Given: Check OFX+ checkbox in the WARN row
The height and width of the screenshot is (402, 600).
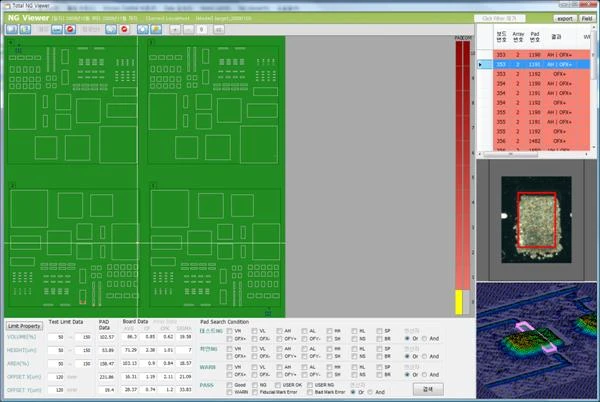Looking at the screenshot, I should tap(229, 375).
